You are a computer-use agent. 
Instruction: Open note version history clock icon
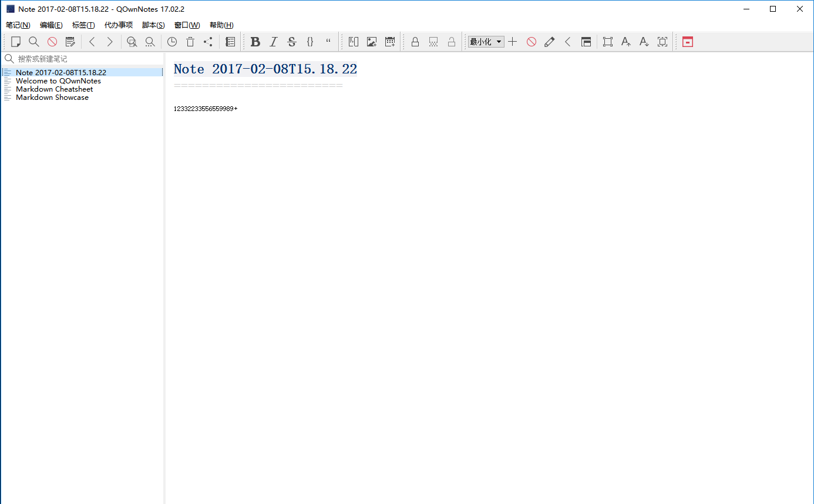pos(172,42)
